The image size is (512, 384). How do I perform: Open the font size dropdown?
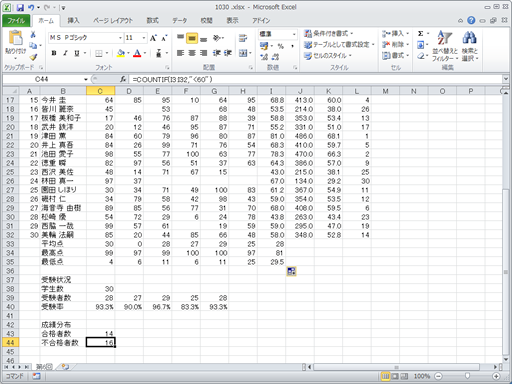[144, 38]
